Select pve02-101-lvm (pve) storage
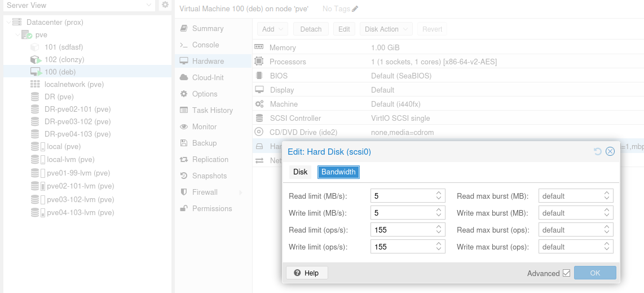Viewport: 644px width, 293px height. point(81,186)
